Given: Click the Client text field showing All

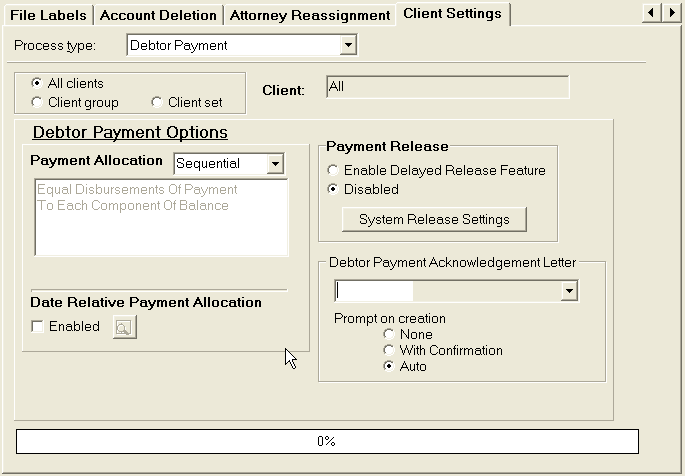Looking at the screenshot, I should [x=447, y=88].
